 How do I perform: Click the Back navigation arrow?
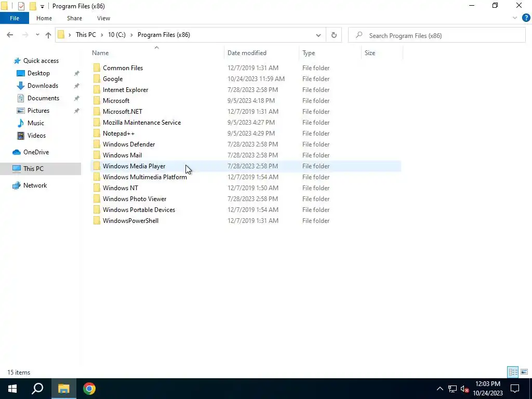pyautogui.click(x=10, y=35)
